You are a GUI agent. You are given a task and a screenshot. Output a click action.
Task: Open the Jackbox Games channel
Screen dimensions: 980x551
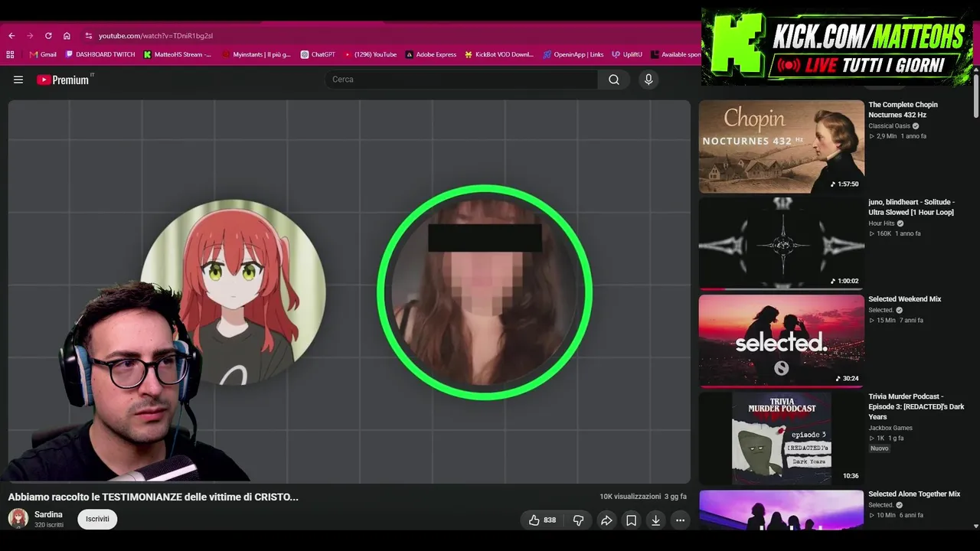(x=890, y=428)
